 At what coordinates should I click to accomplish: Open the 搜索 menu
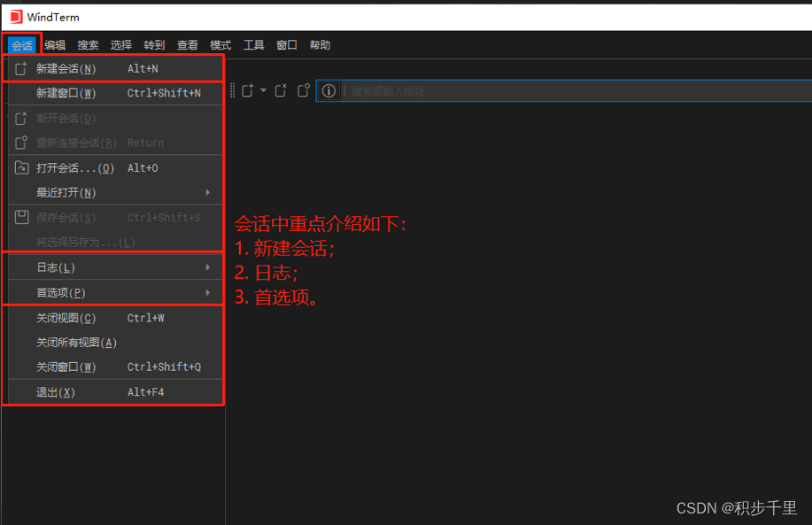[x=88, y=45]
